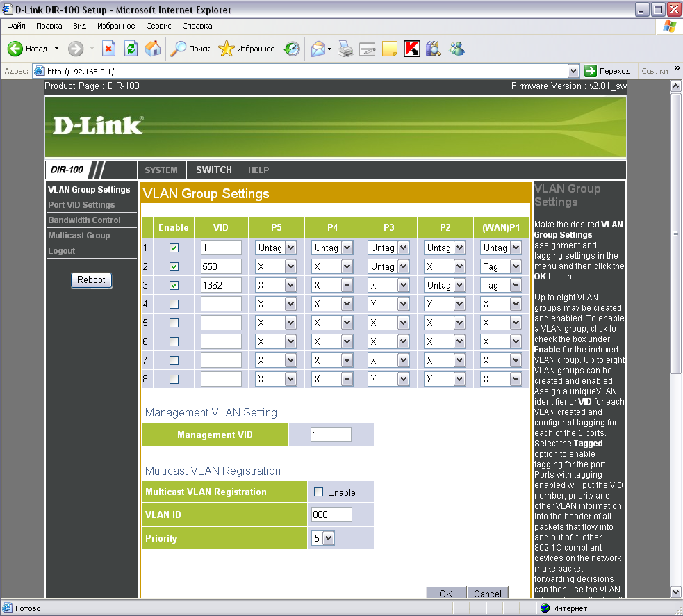683x616 pixels.
Task: Stop page loading with red X icon
Action: click(108, 49)
